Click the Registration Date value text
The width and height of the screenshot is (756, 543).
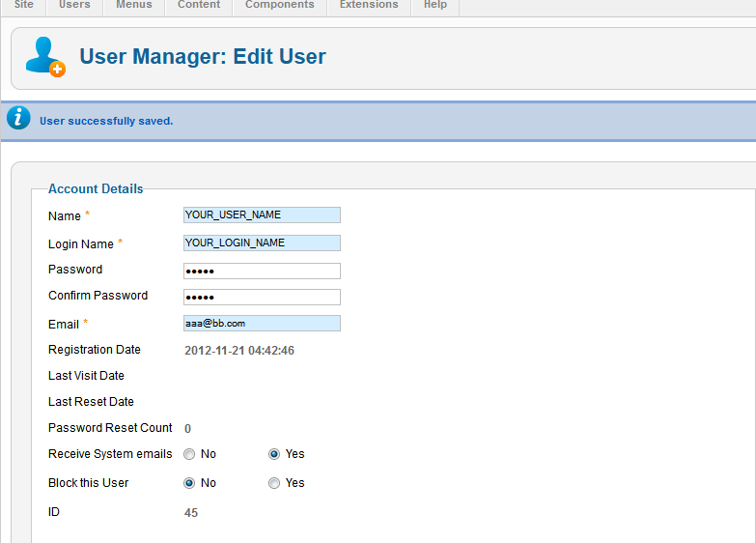[x=239, y=351]
